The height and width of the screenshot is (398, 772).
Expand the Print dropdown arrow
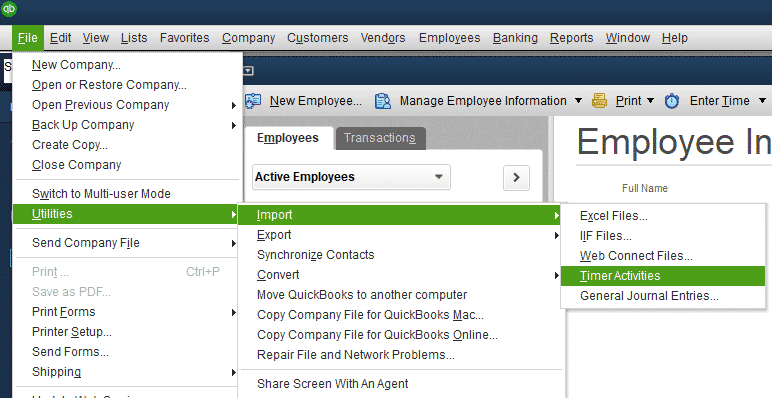[x=650, y=100]
